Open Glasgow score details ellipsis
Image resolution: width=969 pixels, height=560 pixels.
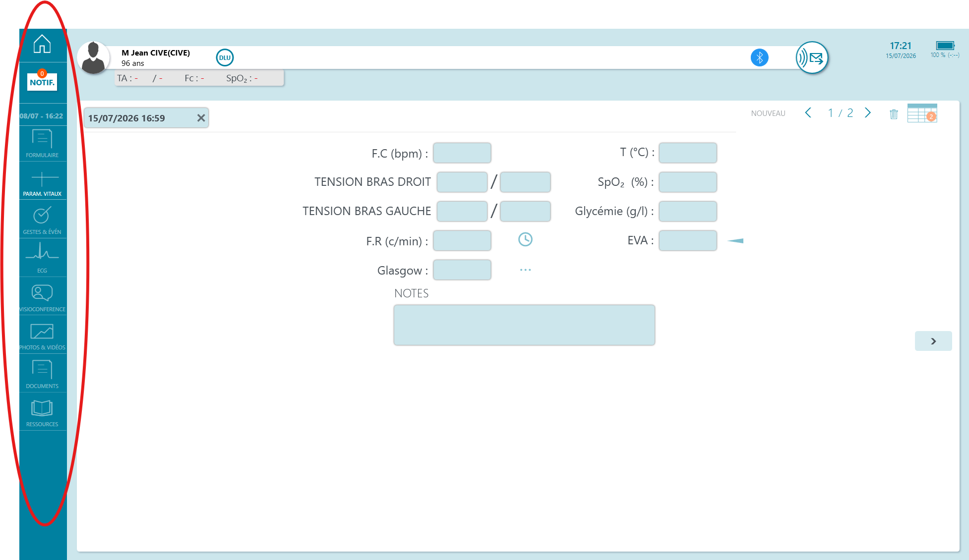coord(525,270)
